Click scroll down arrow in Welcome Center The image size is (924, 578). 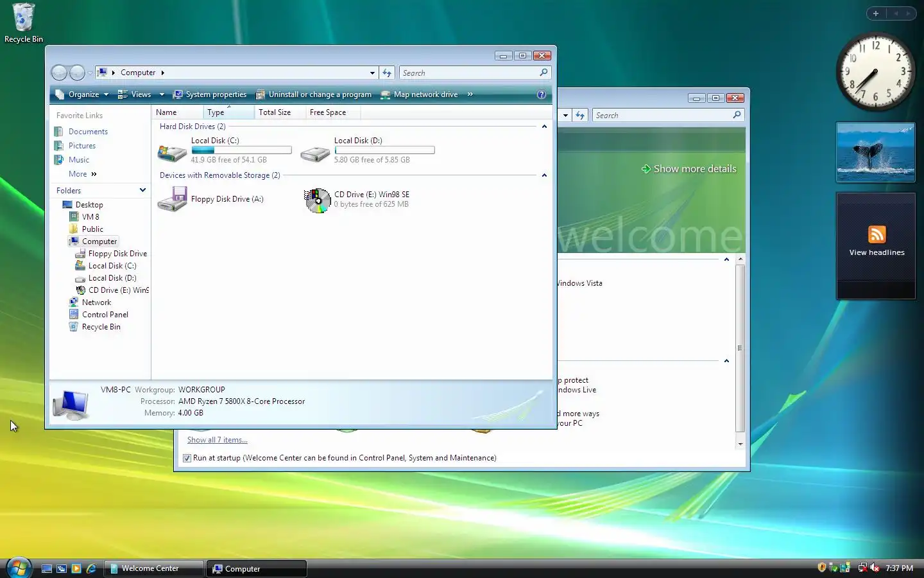pyautogui.click(x=740, y=444)
